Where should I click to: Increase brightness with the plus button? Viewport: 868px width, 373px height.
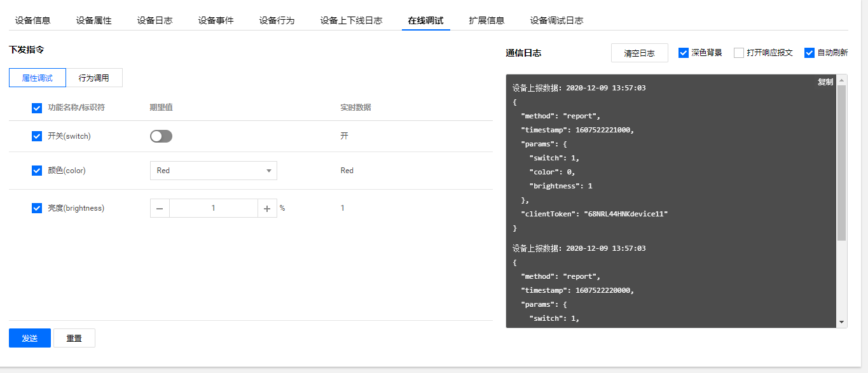pyautogui.click(x=267, y=208)
